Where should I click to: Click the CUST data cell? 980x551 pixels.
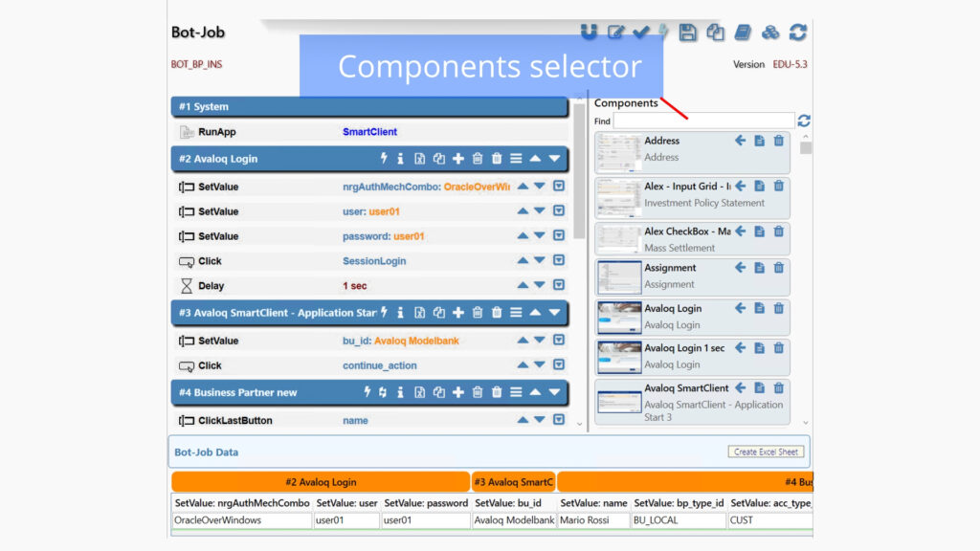click(x=770, y=520)
